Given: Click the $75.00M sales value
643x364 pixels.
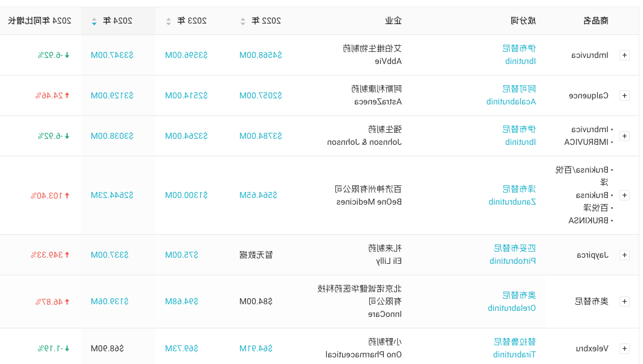Looking at the screenshot, I should (182, 255).
